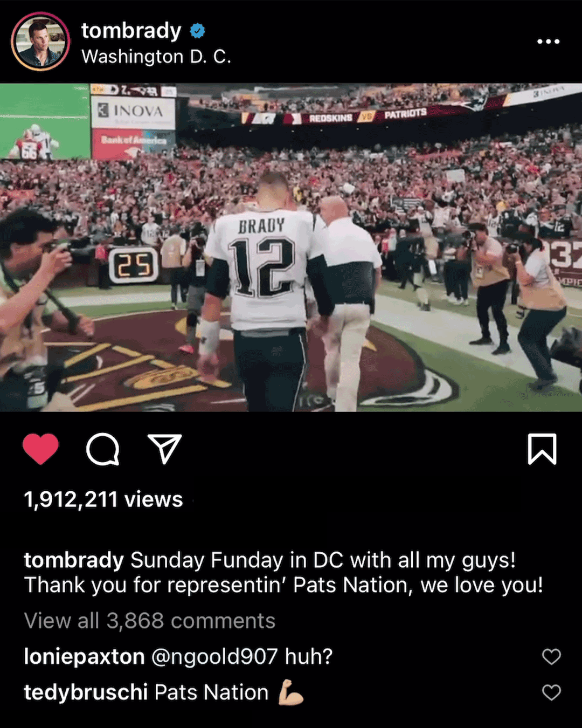
Task: Open three-dot more options menu
Action: (548, 42)
